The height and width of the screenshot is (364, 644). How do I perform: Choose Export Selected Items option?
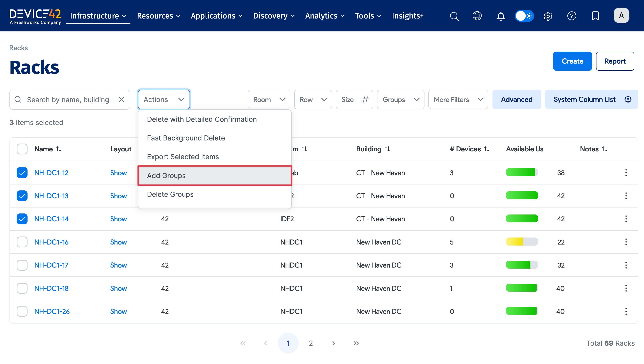(x=183, y=157)
